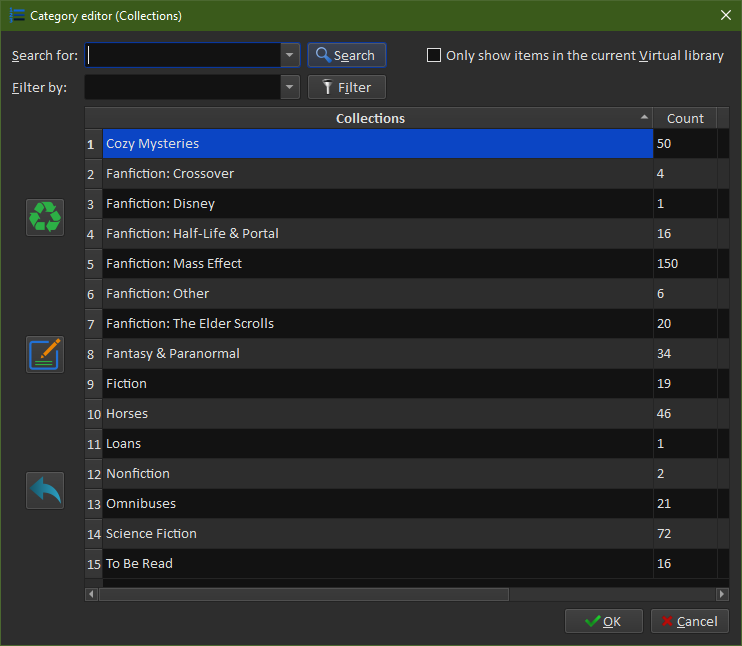
Task: Click row header number 5
Action: (94, 264)
